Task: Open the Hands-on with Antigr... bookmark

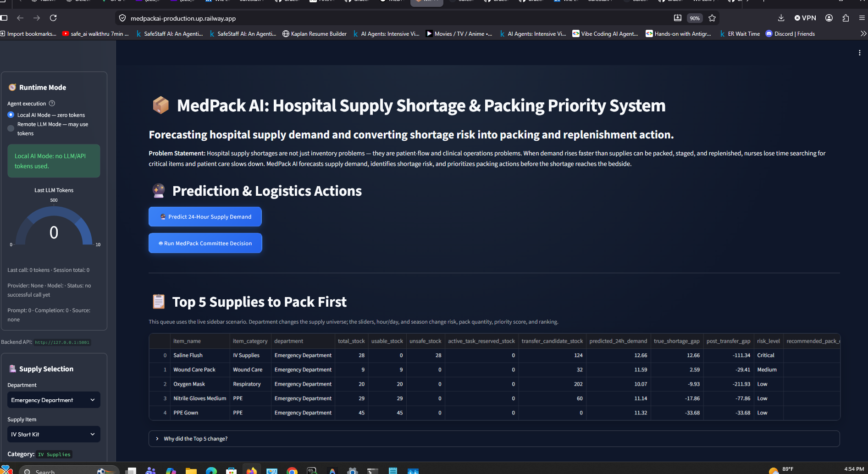Action: coord(678,33)
